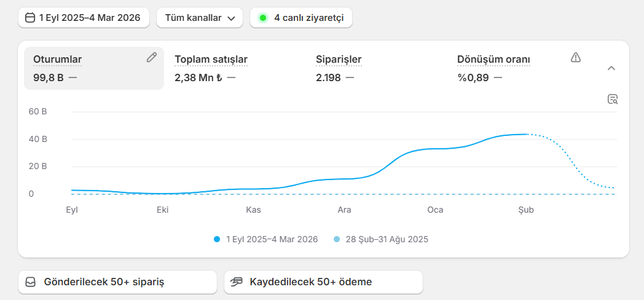Viewport: 644px width, 300px height.
Task: Collapse the metrics card with chevron up
Action: (x=611, y=68)
